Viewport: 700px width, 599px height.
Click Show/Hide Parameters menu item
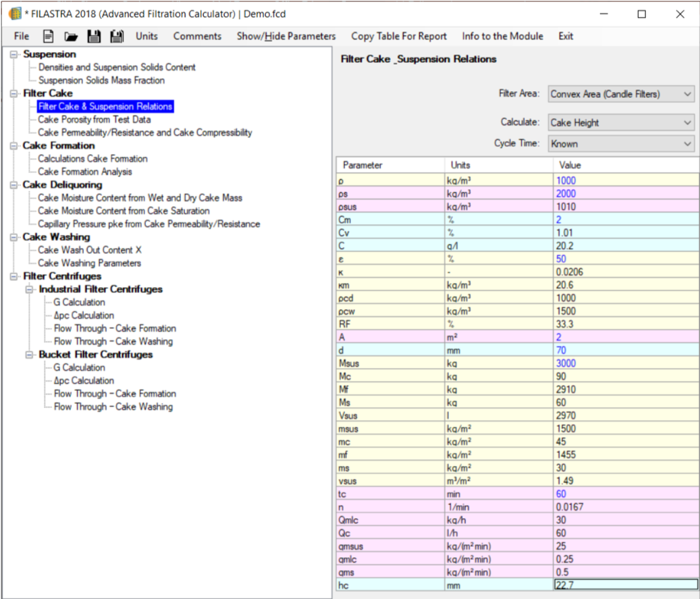(286, 36)
